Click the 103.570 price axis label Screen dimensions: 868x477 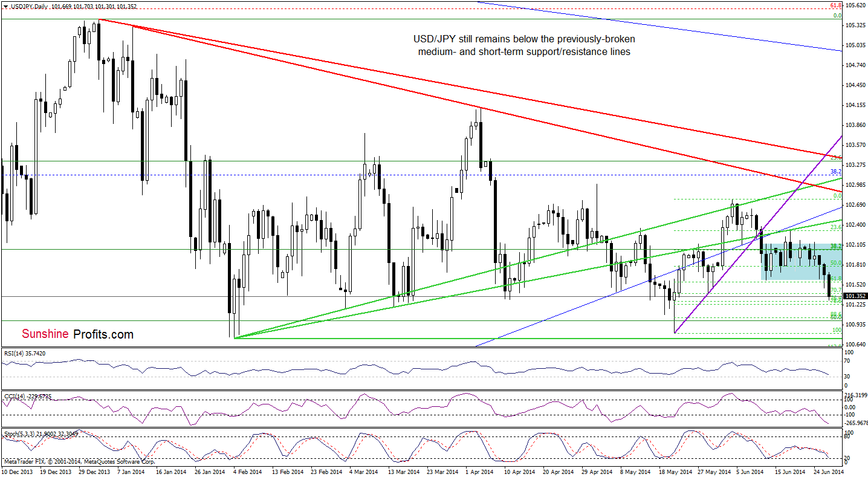click(855, 144)
